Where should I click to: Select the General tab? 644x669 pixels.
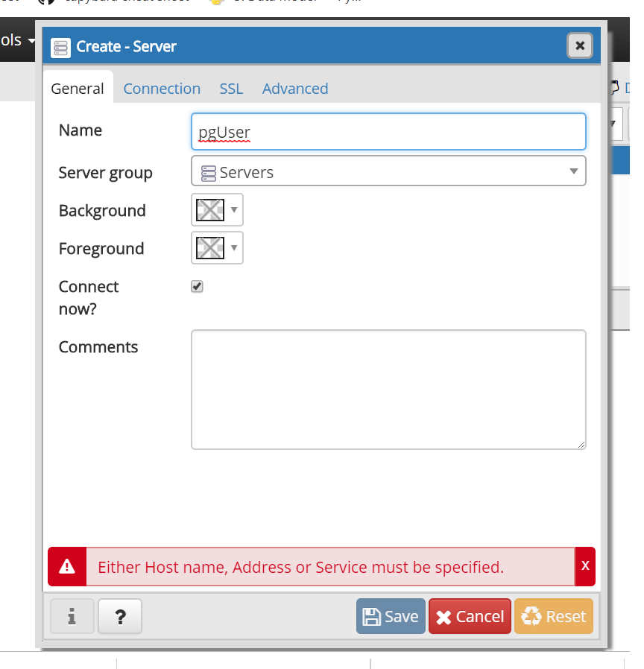coord(78,89)
